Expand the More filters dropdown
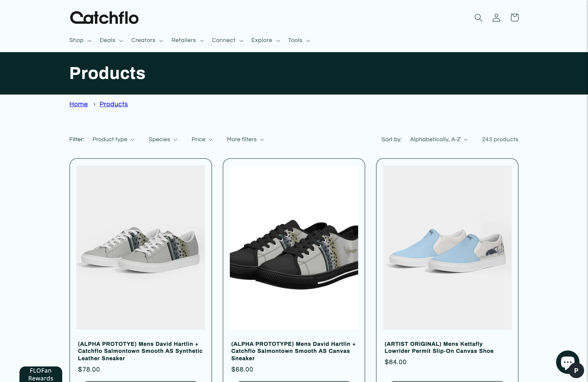This screenshot has width=588, height=382. point(245,139)
